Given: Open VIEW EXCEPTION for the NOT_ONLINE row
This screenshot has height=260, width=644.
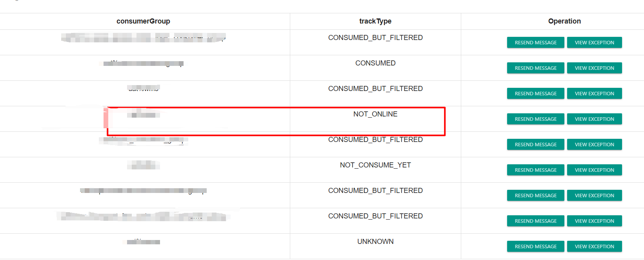Looking at the screenshot, I should (x=594, y=119).
